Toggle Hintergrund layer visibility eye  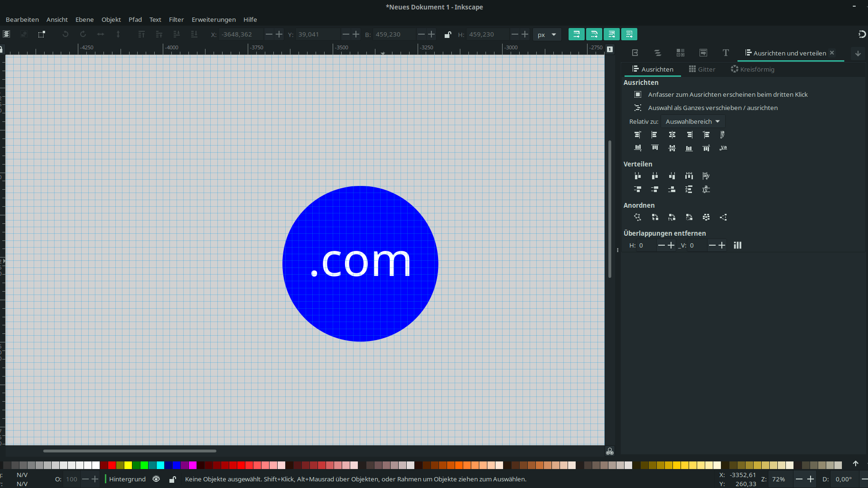point(156,479)
